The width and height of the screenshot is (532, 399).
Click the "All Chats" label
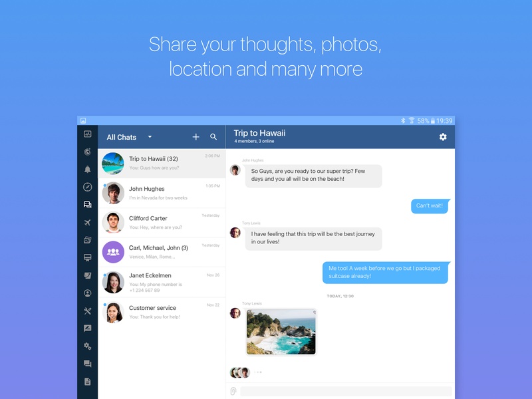122,137
